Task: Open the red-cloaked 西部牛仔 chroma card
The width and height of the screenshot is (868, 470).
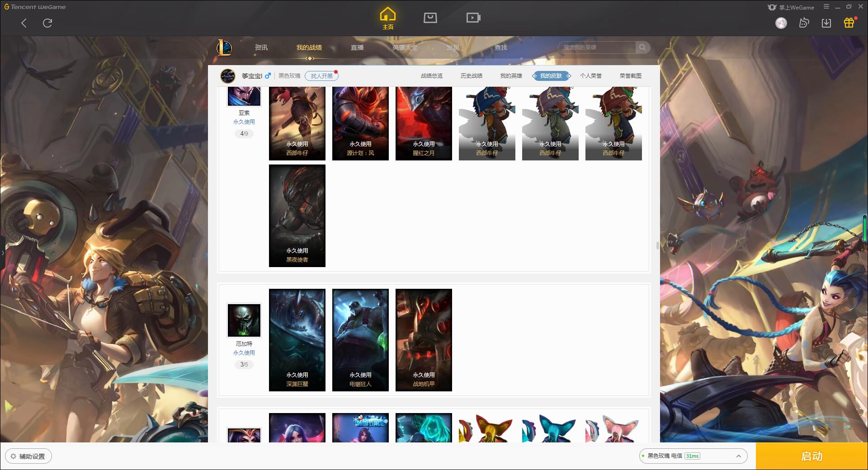Action: [x=613, y=123]
